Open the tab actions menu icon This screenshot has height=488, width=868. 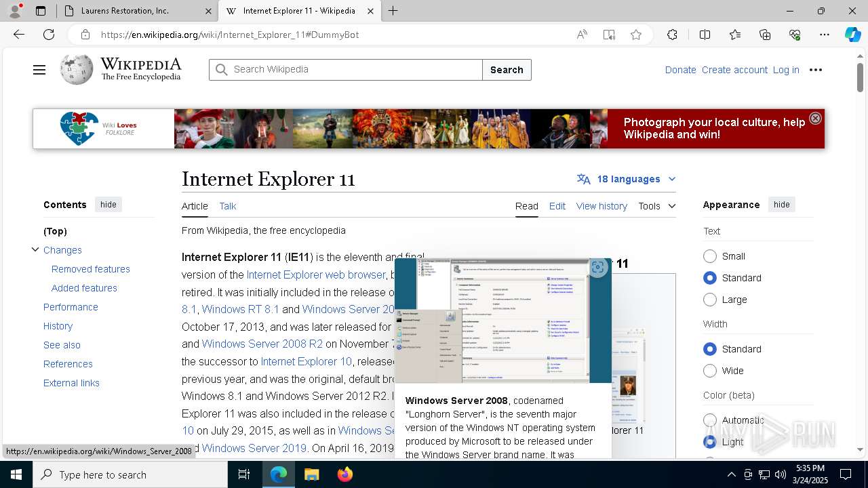41,11
